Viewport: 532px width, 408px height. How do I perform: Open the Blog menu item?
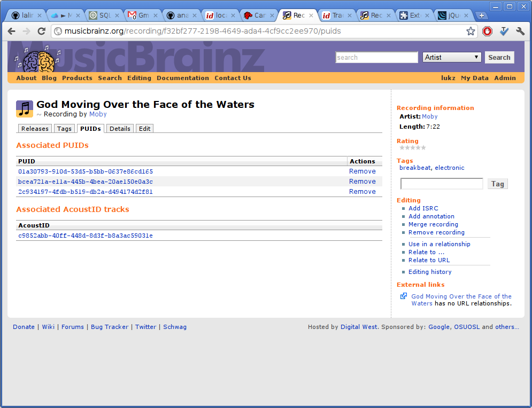pos(49,78)
